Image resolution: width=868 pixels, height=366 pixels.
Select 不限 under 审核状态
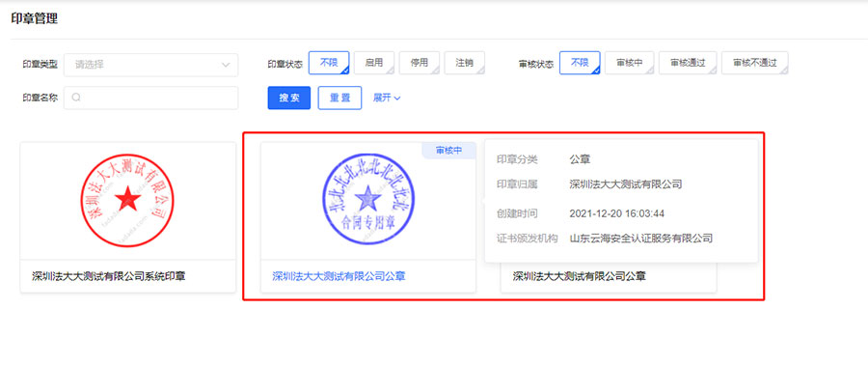580,63
